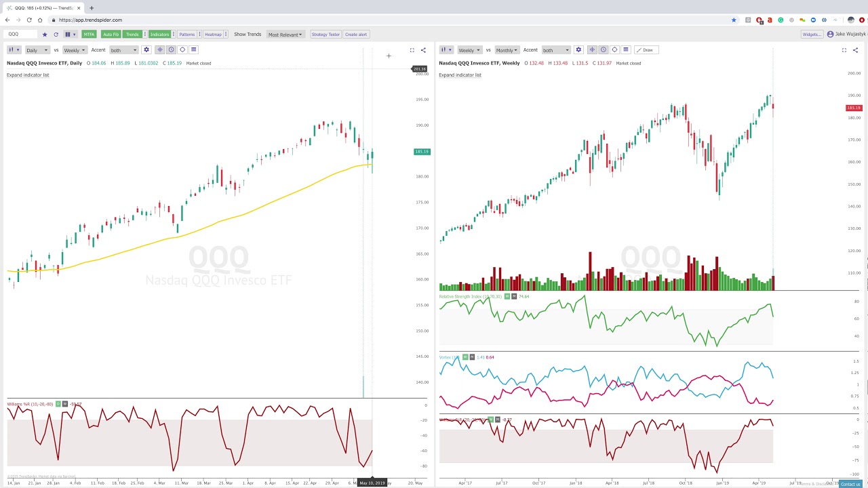Screen dimensions: 868x488
Task: Expand indicator list on the left chart
Action: click(28, 75)
